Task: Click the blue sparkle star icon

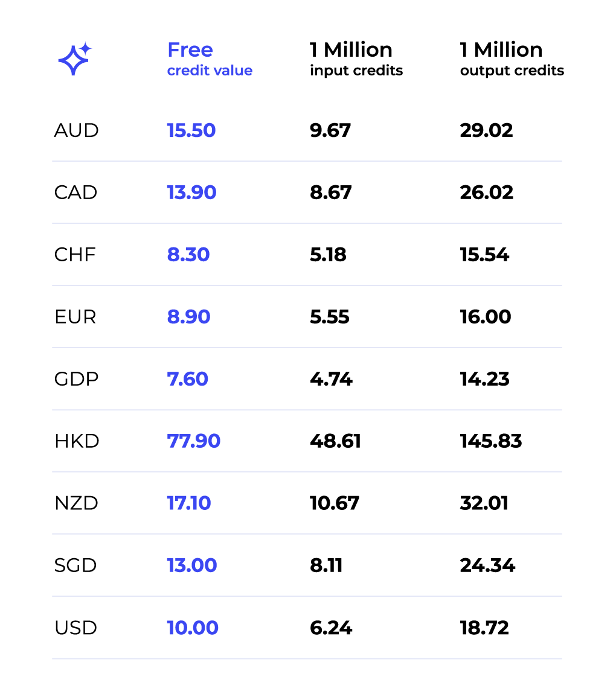Action: point(74,59)
